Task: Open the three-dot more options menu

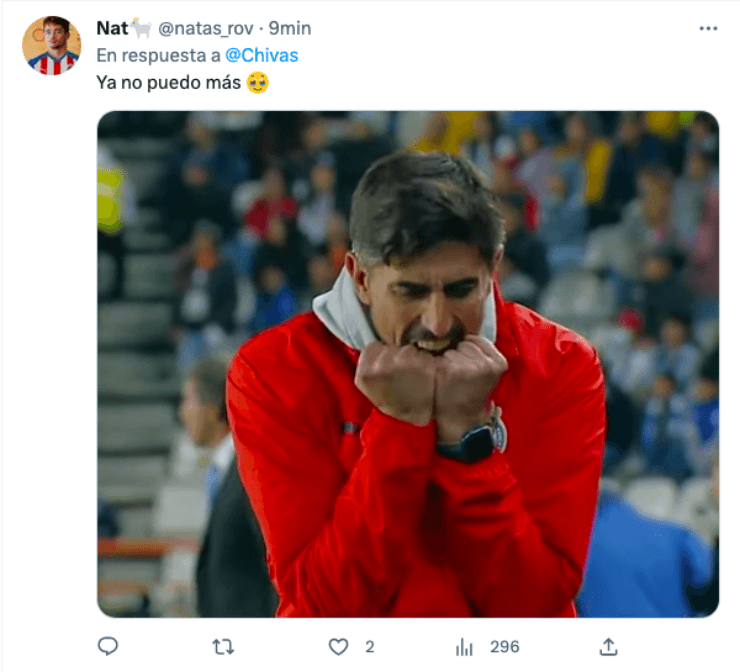Action: coord(708,28)
